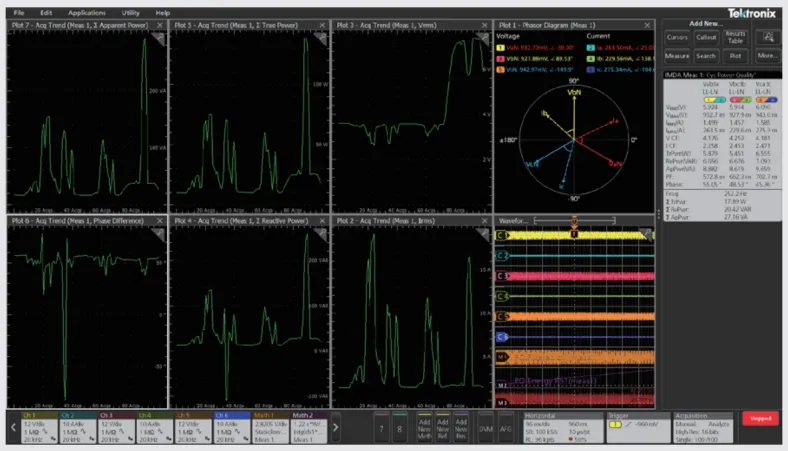Select the C1 waveform handle
This screenshot has width=788, height=451.
[x=501, y=235]
